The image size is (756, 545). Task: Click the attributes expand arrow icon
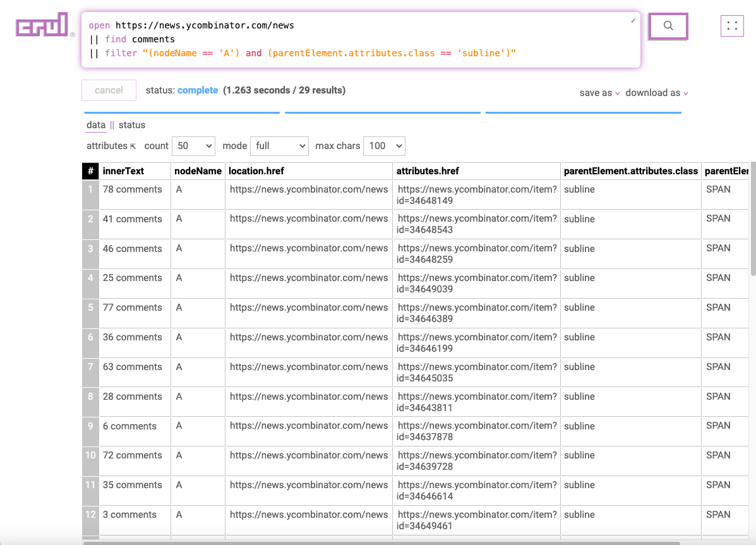click(133, 146)
